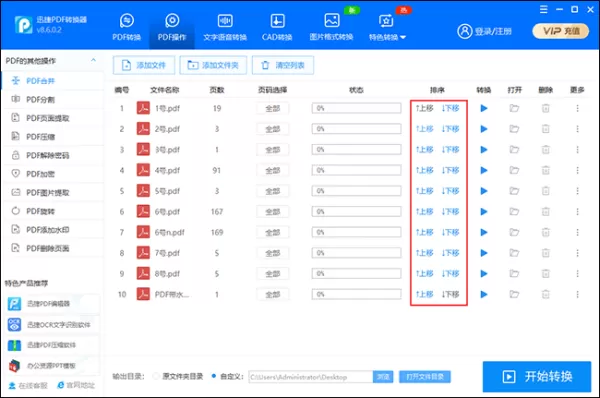Open the output folder for 1号.pdf
Screen dimensions: 600x398
pyautogui.click(x=514, y=108)
